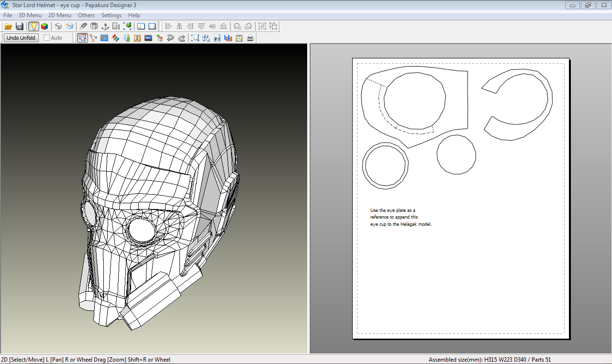Click the gray cube icon after lighting tools
612x364 pixels.
58,26
